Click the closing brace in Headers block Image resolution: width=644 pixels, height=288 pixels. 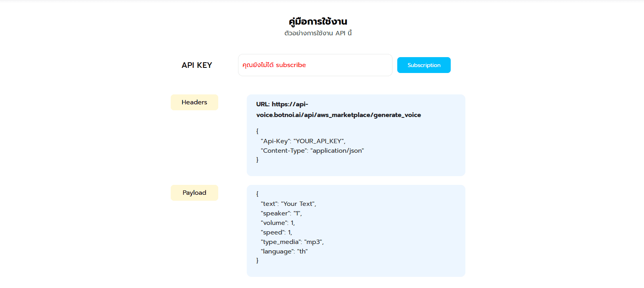pyautogui.click(x=257, y=160)
